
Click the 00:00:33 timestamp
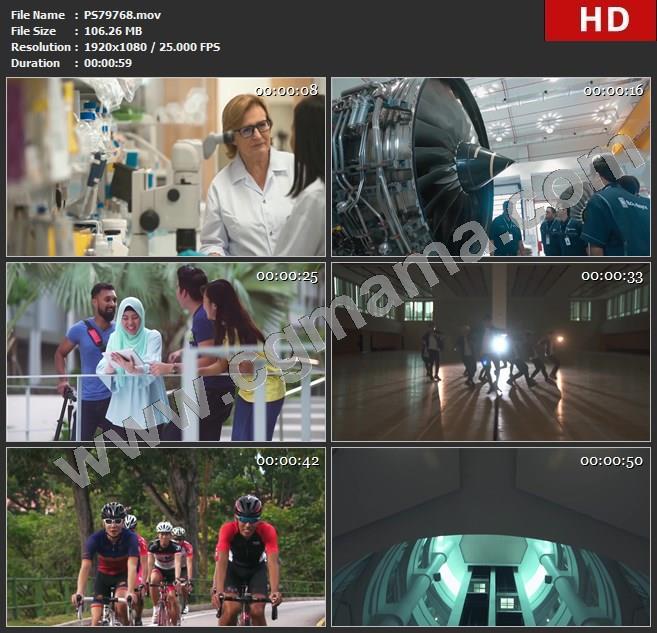(x=613, y=276)
